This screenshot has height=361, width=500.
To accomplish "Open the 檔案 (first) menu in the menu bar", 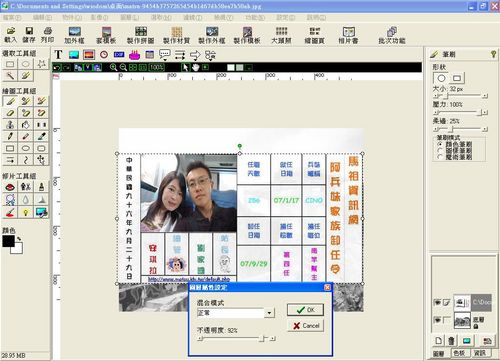I will tap(12, 17).
